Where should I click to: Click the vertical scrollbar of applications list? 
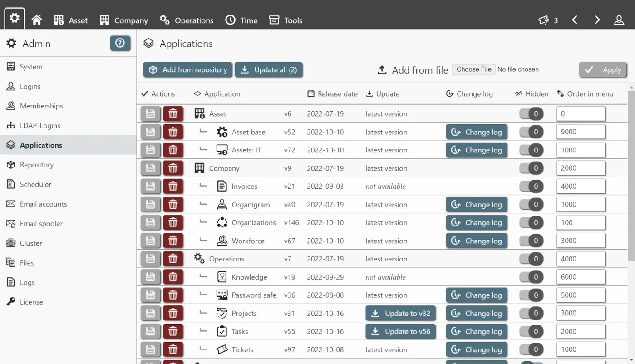[631, 176]
